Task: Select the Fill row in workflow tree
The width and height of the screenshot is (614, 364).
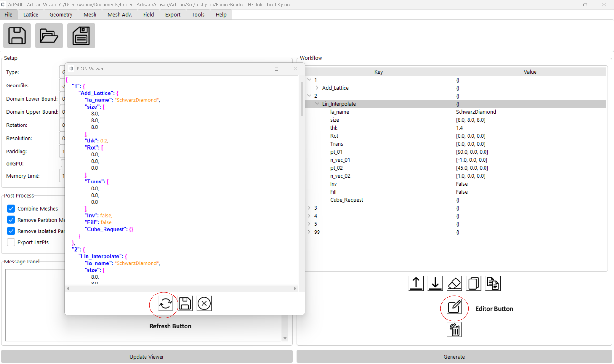Action: [x=455, y=192]
